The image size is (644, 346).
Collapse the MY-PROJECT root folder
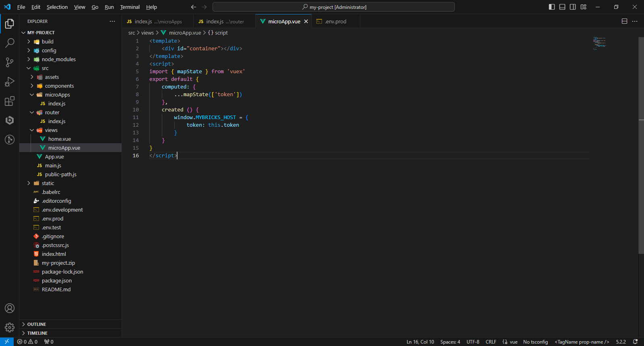(70, 33)
